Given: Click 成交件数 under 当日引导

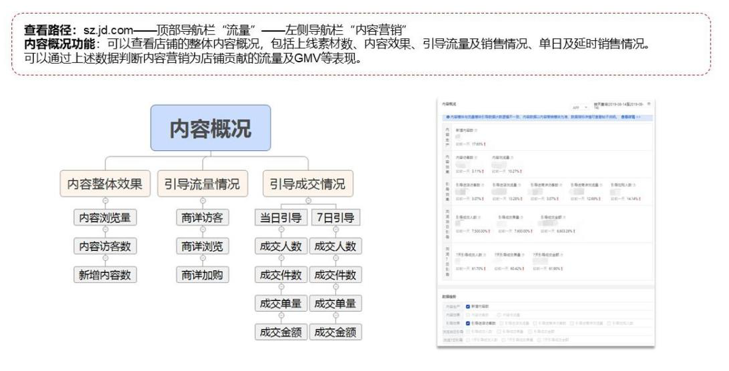Looking at the screenshot, I should (281, 275).
